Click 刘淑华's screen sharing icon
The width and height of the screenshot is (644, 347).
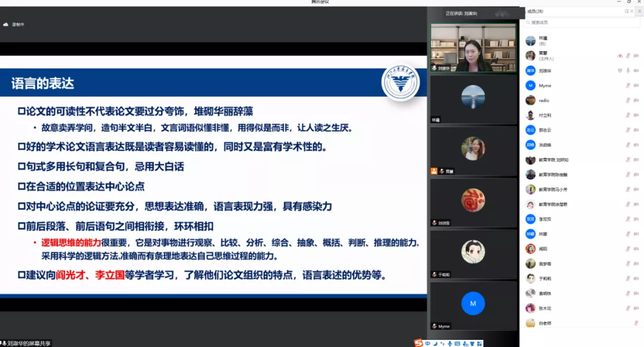620,70
